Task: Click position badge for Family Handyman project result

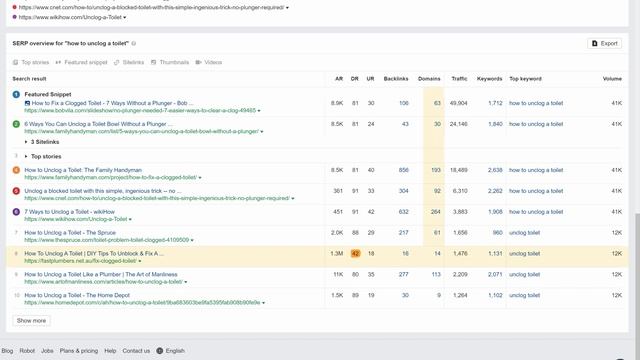Action: point(16,170)
